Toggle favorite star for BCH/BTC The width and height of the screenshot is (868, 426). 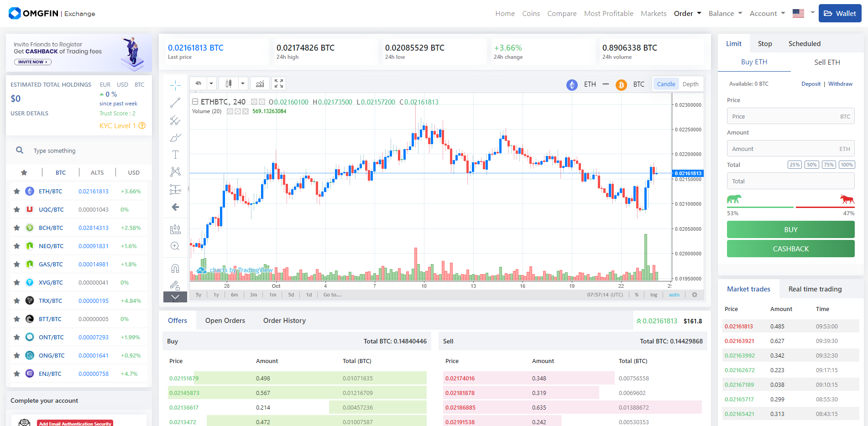click(x=17, y=228)
